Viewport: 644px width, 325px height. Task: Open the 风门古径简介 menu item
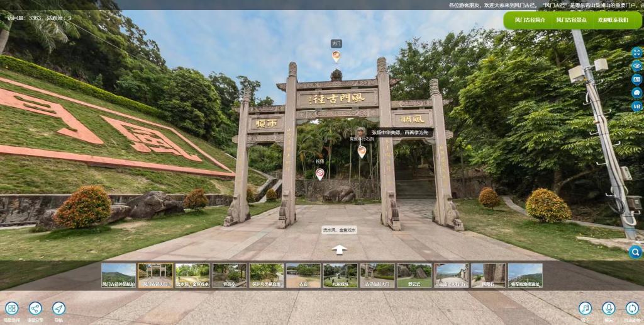pyautogui.click(x=530, y=20)
